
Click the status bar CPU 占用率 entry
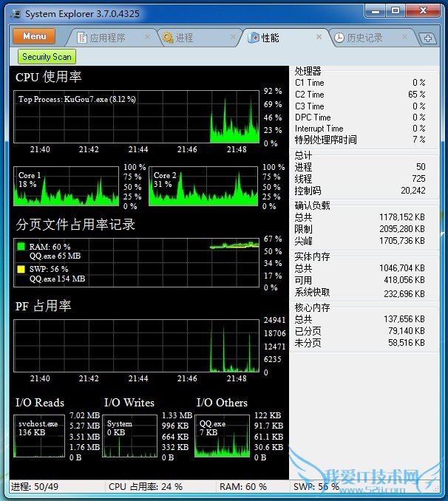(146, 487)
